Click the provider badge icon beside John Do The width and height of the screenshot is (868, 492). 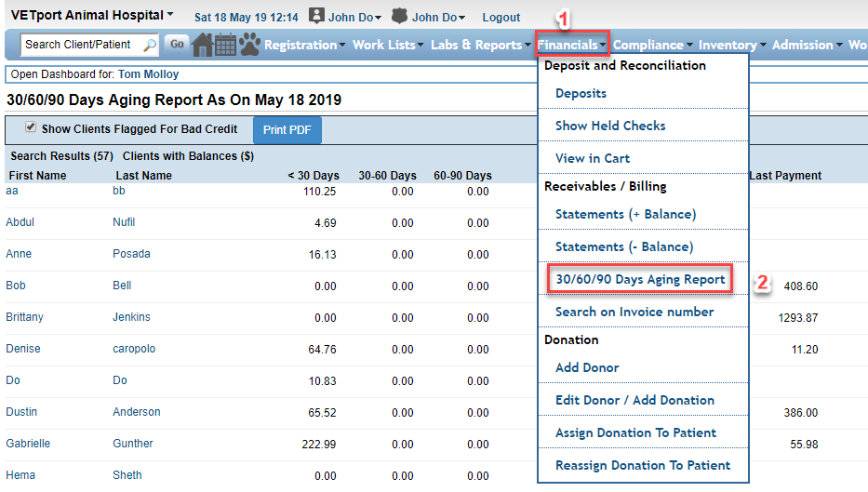(x=399, y=17)
